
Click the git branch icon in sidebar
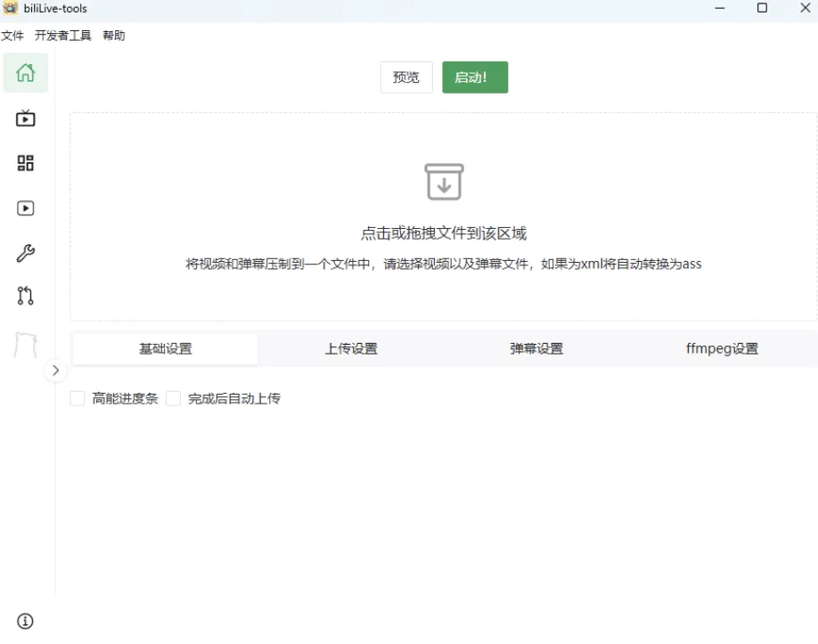[25, 296]
